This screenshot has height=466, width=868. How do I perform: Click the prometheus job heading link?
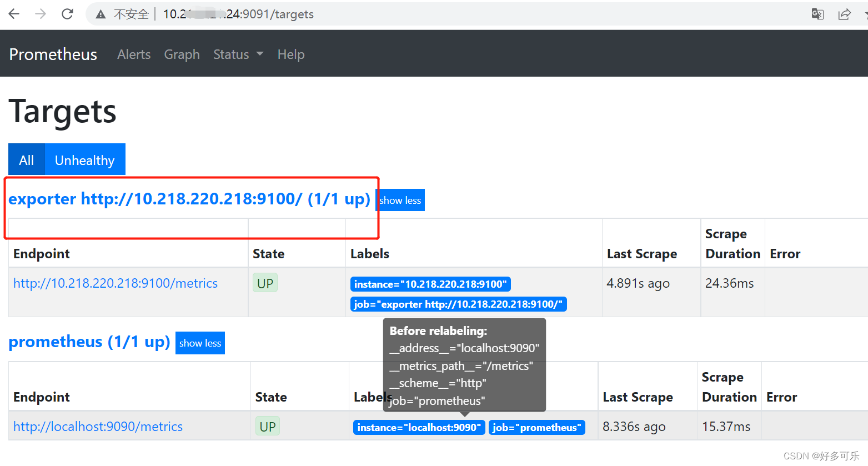[x=89, y=342]
